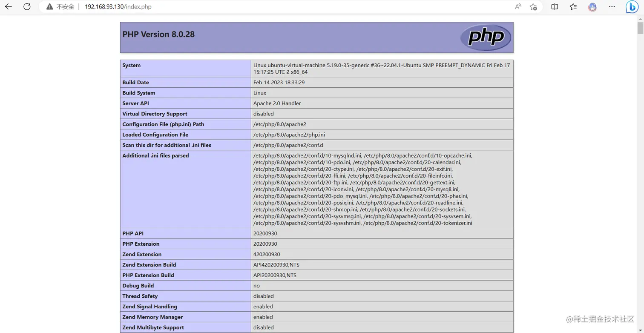644x333 pixels.
Task: Click the vertical scrollbar thumb
Action: (640, 28)
